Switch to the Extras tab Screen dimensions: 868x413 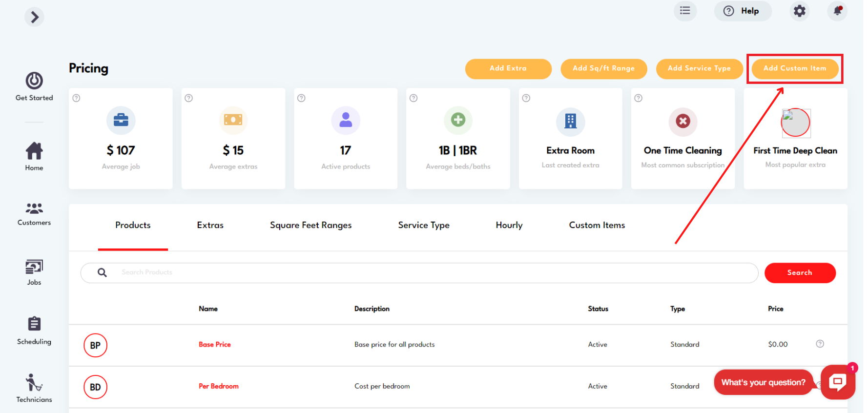(210, 226)
